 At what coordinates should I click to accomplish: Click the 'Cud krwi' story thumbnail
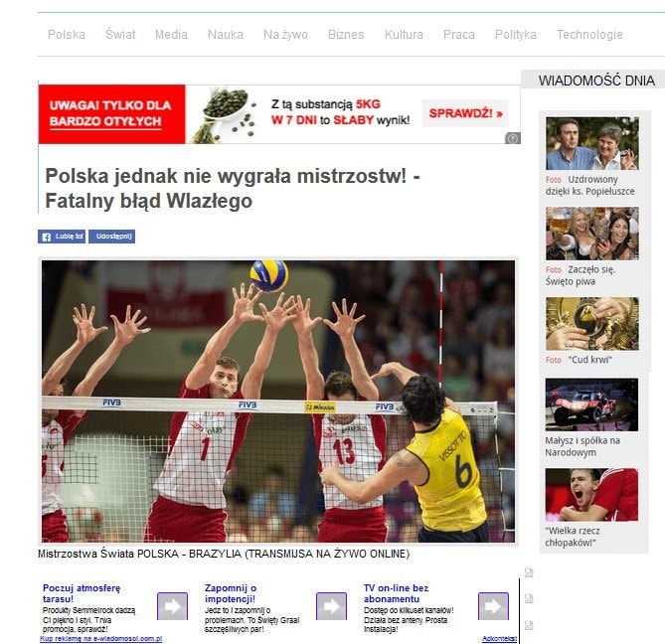point(591,324)
